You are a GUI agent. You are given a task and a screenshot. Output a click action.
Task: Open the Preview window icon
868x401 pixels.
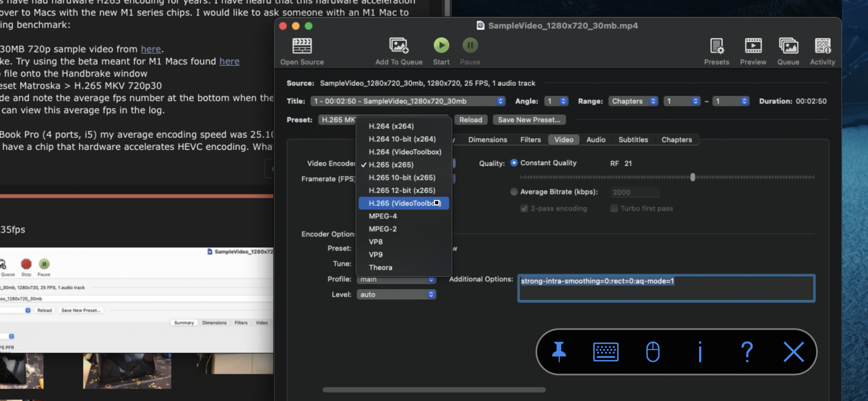(753, 46)
